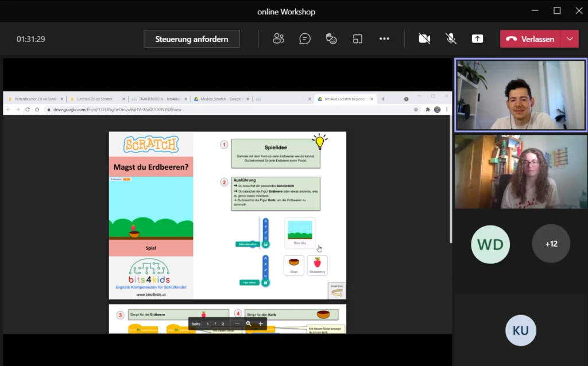This screenshot has width=588, height=366.
Task: Open the WD participant avatar
Action: pos(490,244)
